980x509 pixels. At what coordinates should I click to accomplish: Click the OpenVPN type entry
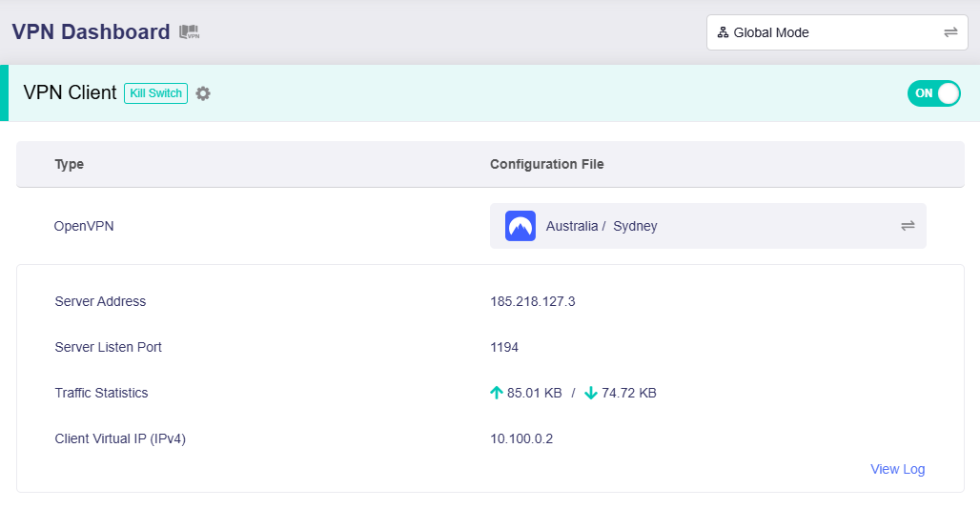(85, 226)
